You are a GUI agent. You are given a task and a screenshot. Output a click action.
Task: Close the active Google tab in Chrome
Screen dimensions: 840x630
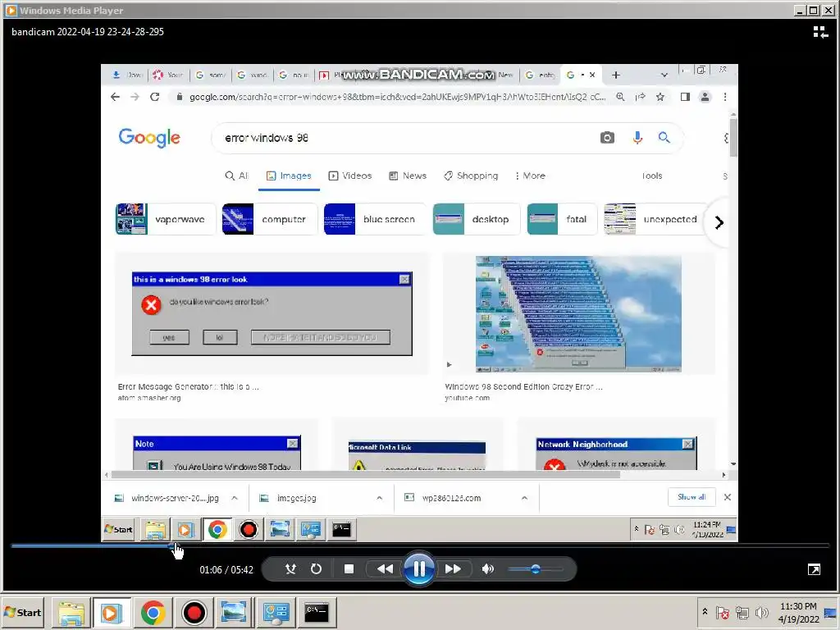coord(592,75)
